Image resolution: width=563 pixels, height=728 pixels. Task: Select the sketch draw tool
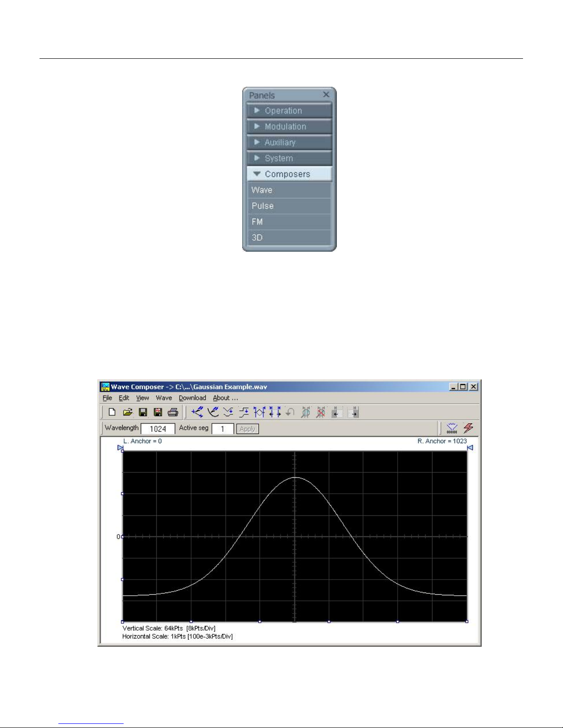(x=213, y=412)
